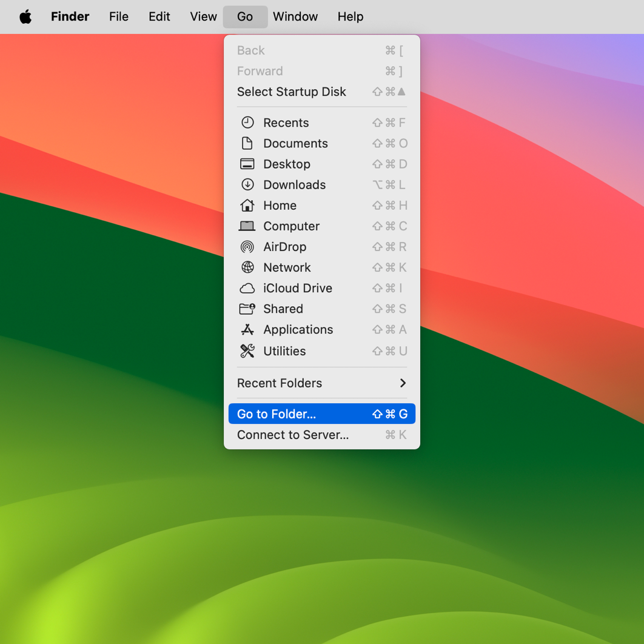Click the Home house icon
This screenshot has width=644, height=644.
coord(247,205)
